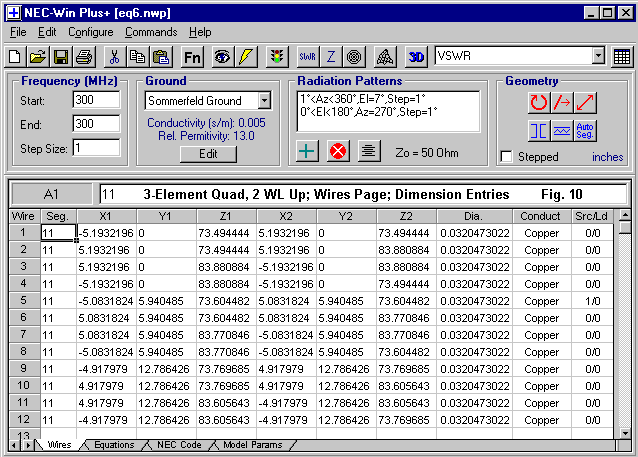Image resolution: width=638 pixels, height=457 pixels.
Task: Click the Auto Seg. geometry button
Action: point(586,129)
